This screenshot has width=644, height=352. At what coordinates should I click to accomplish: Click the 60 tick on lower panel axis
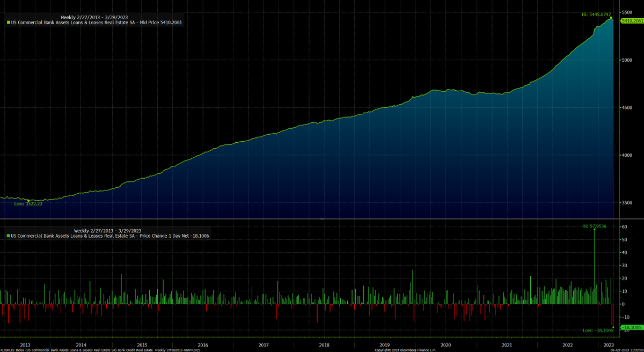(x=625, y=227)
